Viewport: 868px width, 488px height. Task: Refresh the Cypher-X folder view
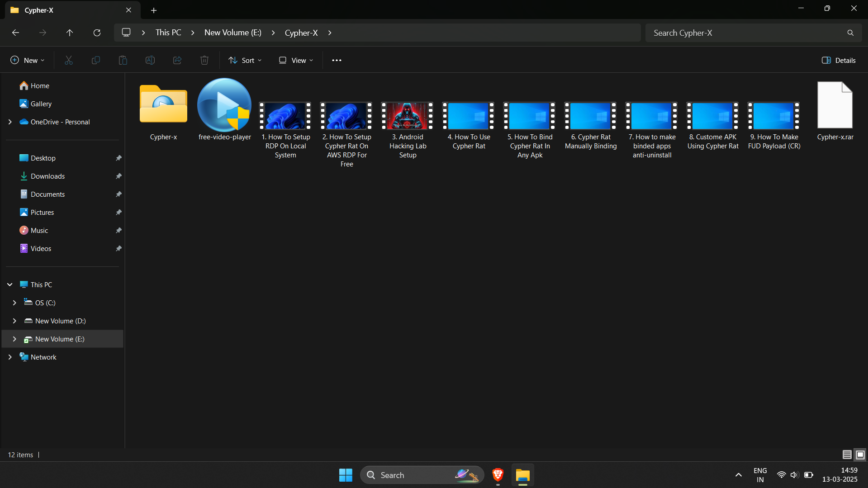[x=97, y=33]
